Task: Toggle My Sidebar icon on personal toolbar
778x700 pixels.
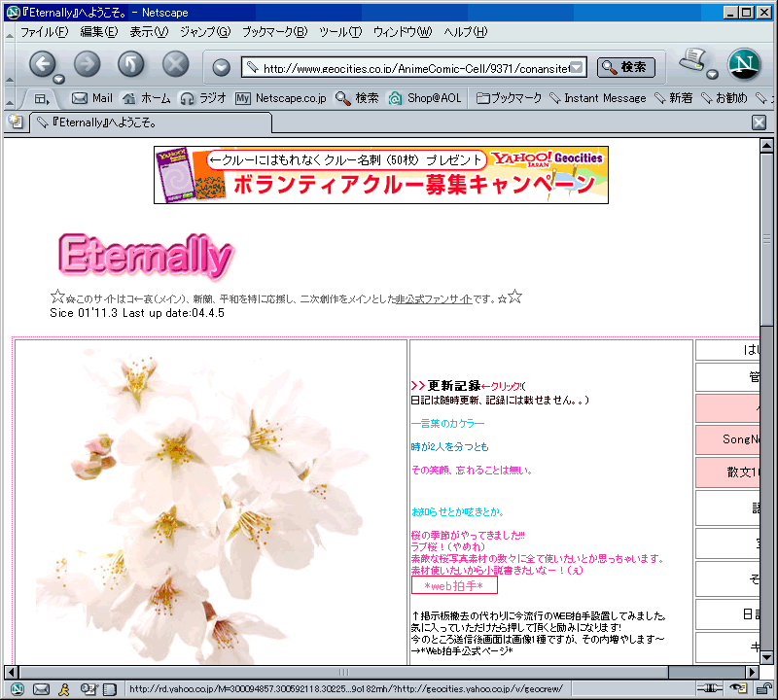Action: tap(42, 99)
